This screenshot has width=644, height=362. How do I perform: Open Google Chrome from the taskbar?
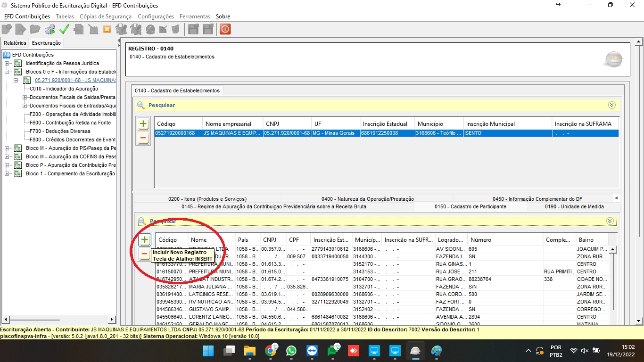pyautogui.click(x=271, y=351)
